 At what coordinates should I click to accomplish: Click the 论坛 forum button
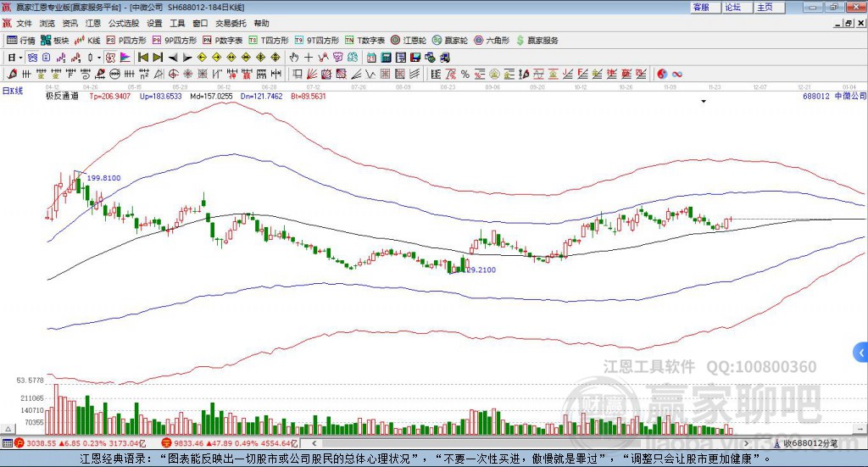point(737,7)
